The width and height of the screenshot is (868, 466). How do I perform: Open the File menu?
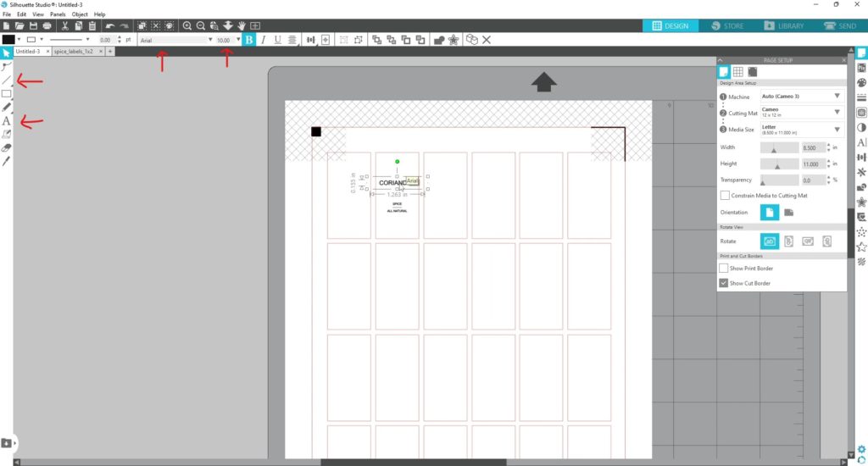[x=7, y=14]
